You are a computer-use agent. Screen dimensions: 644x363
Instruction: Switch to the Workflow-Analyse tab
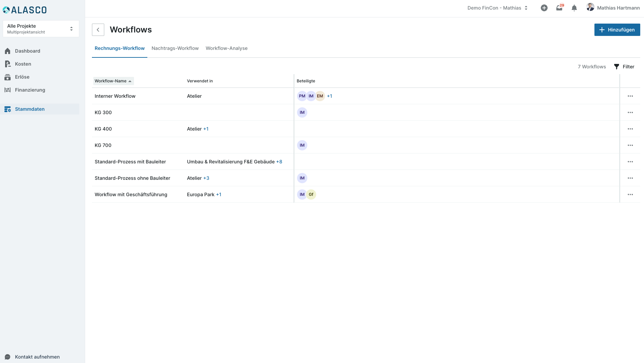coord(227,48)
